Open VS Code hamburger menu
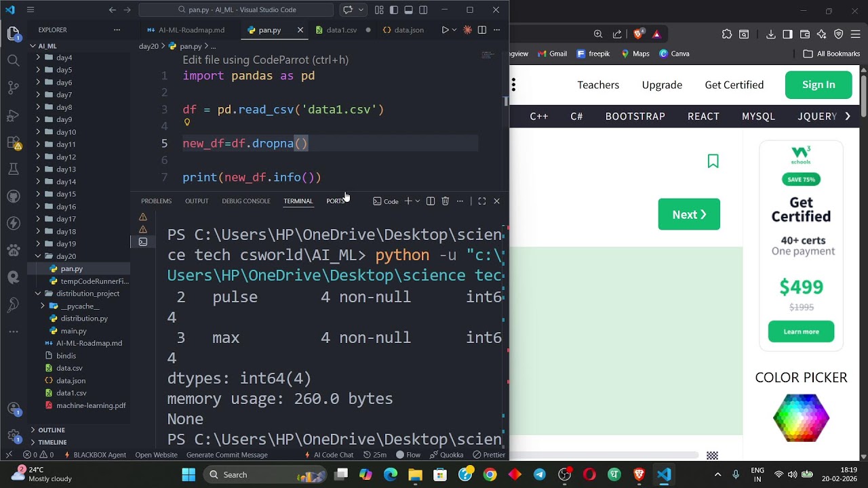Screen dimensions: 868x488 (31, 9)
